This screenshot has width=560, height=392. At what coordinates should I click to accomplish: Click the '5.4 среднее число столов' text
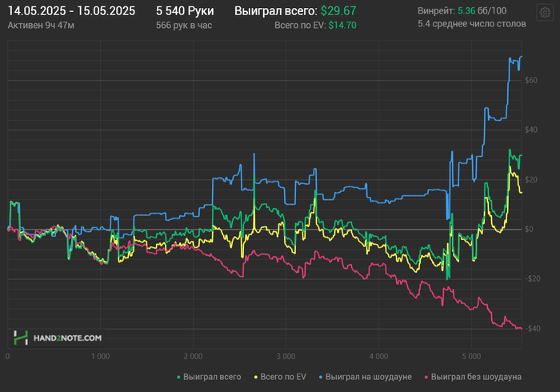[471, 24]
